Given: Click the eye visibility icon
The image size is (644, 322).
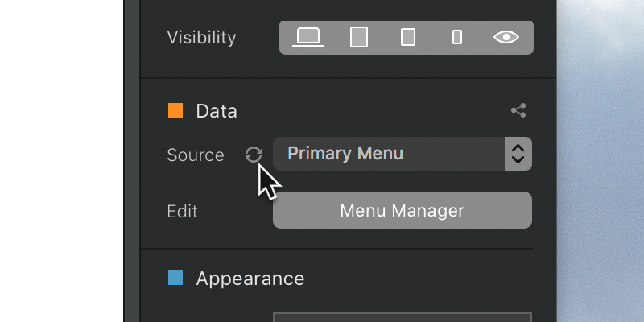Looking at the screenshot, I should point(506,37).
